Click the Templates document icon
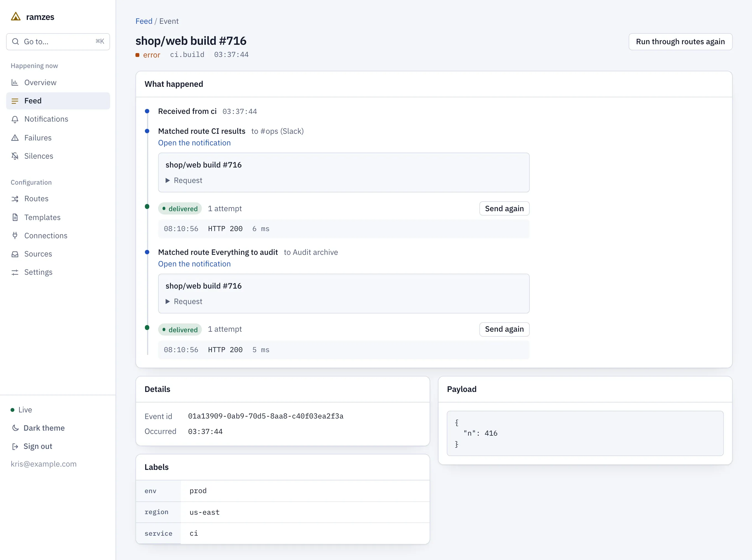Viewport: 752px width, 560px height. point(15,217)
